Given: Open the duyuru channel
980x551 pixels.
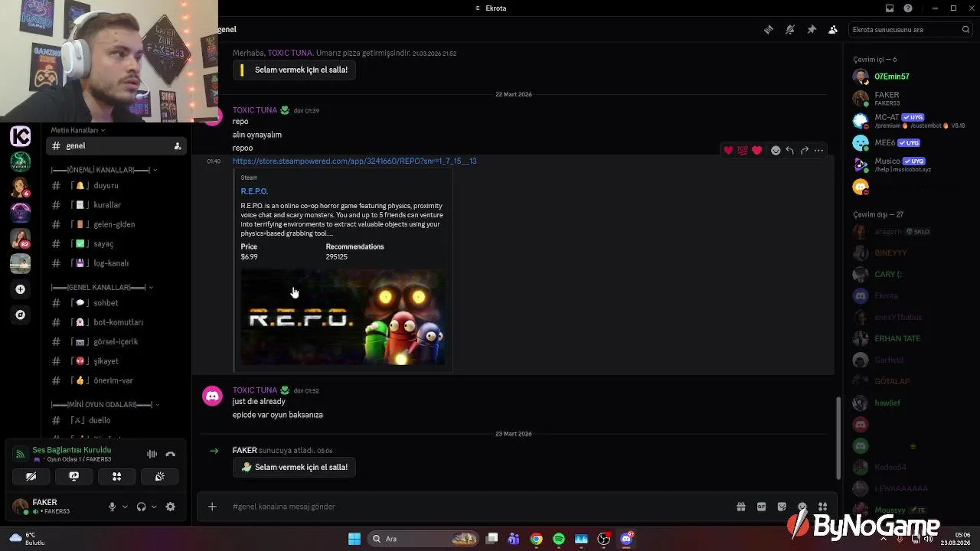Looking at the screenshot, I should click(x=116, y=186).
